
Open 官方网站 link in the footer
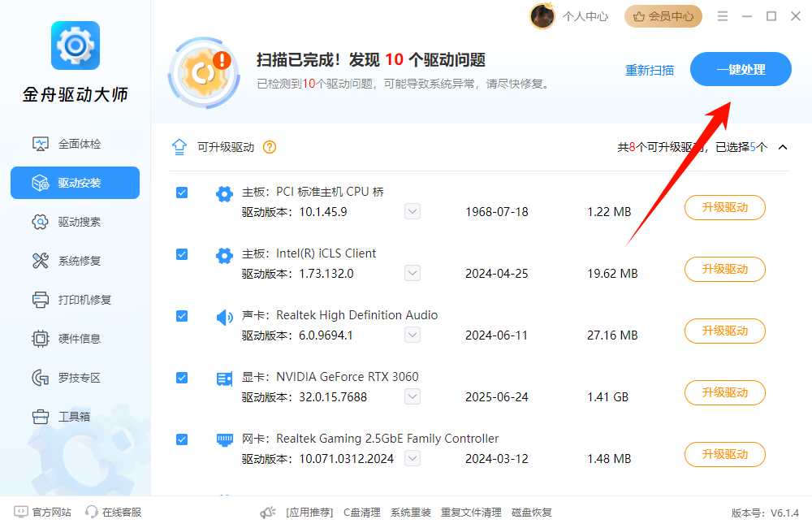tap(42, 512)
